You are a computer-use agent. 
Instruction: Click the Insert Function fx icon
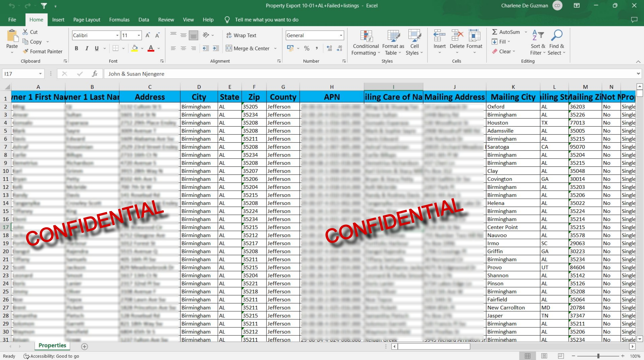coord(95,74)
